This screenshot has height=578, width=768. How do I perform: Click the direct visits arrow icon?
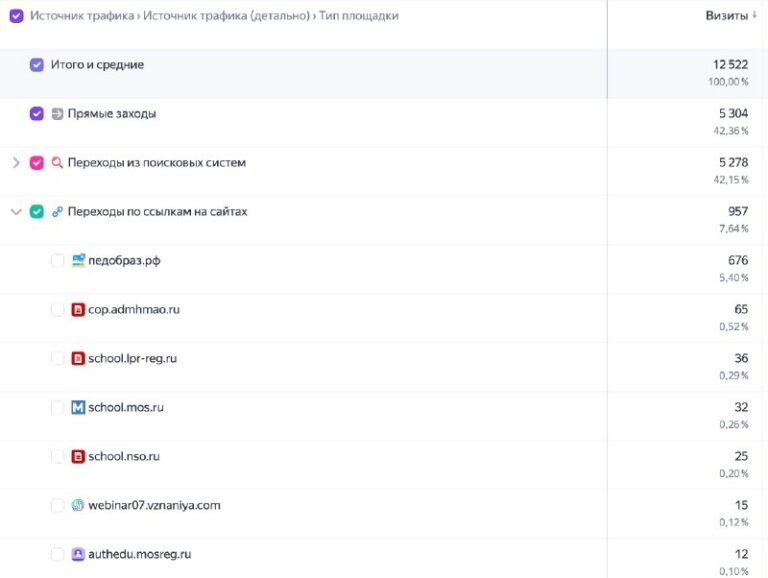point(57,114)
